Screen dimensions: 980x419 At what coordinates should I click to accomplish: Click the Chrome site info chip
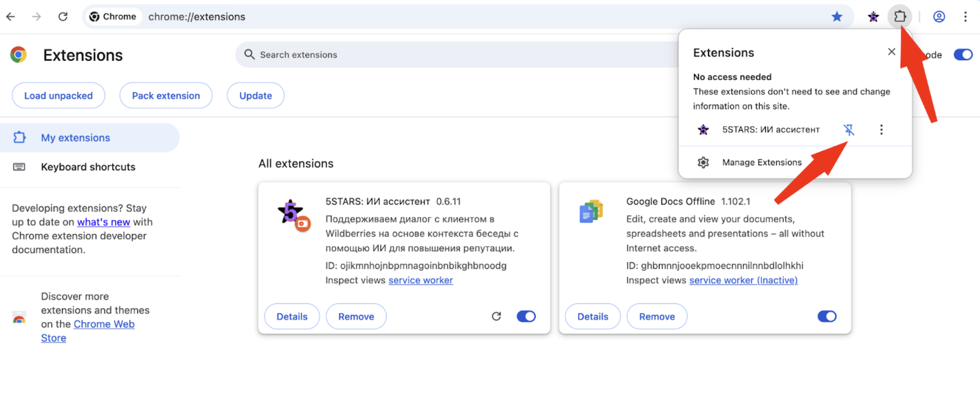112,17
